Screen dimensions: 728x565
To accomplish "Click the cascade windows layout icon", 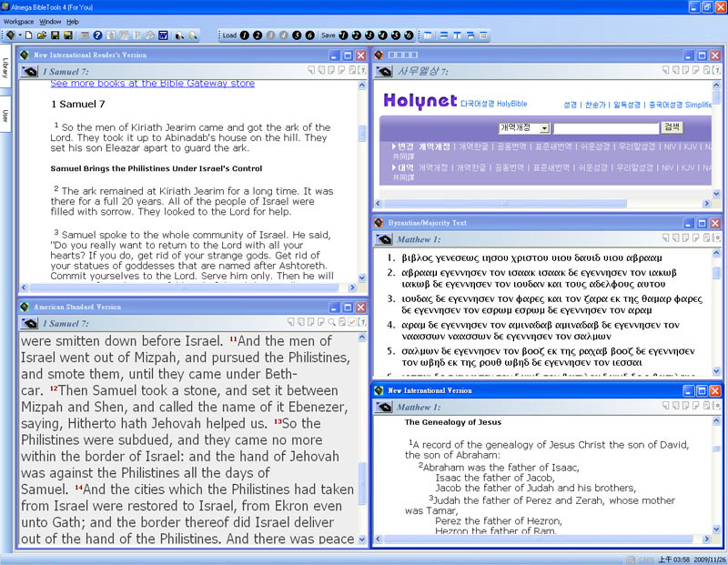I will 470,35.
